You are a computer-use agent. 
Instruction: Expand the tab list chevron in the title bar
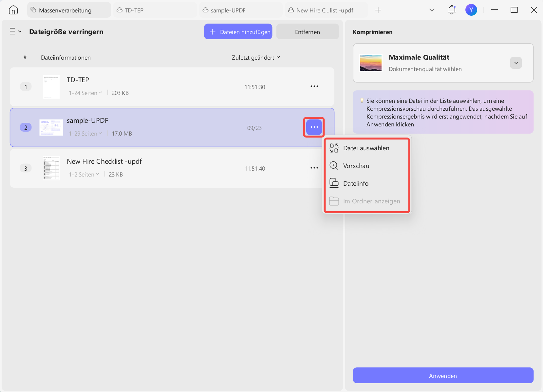click(432, 10)
